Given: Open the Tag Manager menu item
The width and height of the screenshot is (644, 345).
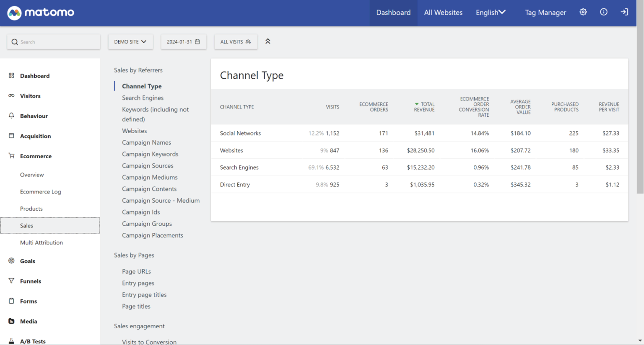Looking at the screenshot, I should tap(545, 12).
